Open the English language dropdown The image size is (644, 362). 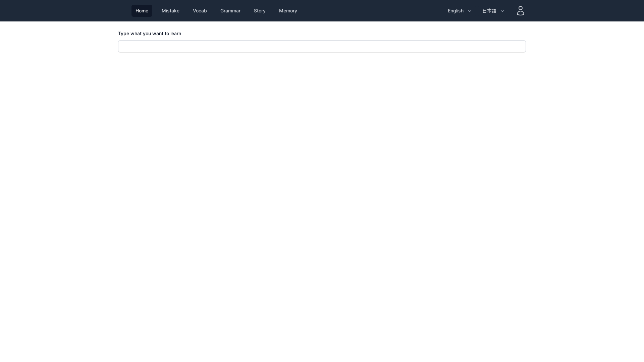pos(459,11)
